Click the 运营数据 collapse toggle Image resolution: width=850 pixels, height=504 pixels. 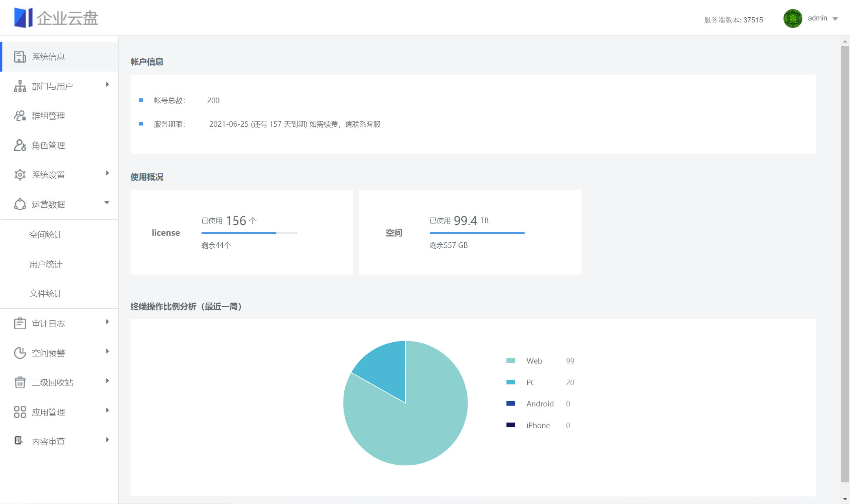[107, 204]
